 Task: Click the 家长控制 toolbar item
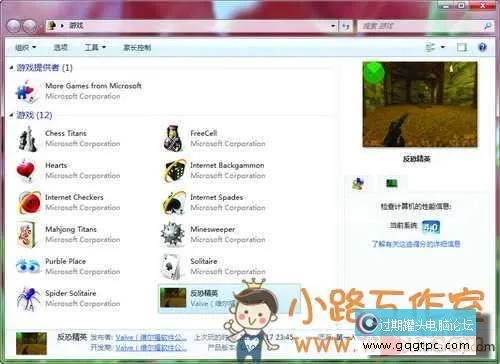137,48
